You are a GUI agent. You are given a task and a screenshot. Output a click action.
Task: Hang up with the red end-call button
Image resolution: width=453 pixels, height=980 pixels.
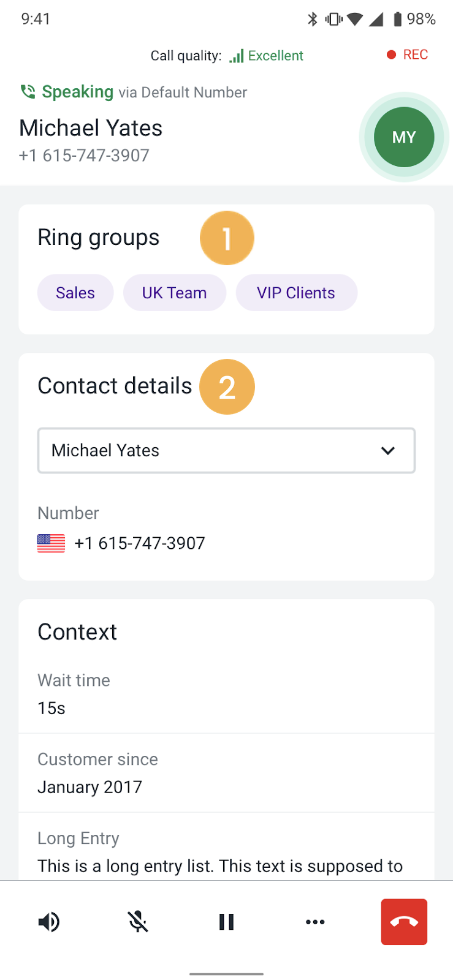[x=404, y=922]
